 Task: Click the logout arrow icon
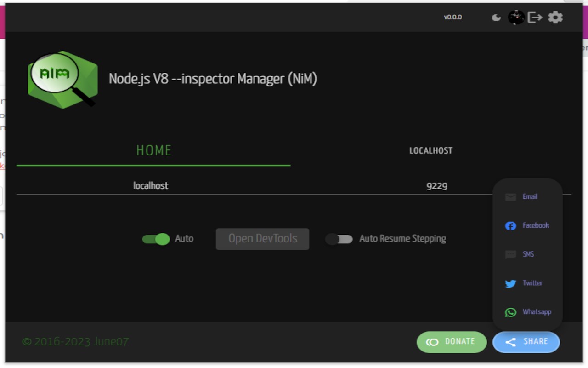point(535,17)
